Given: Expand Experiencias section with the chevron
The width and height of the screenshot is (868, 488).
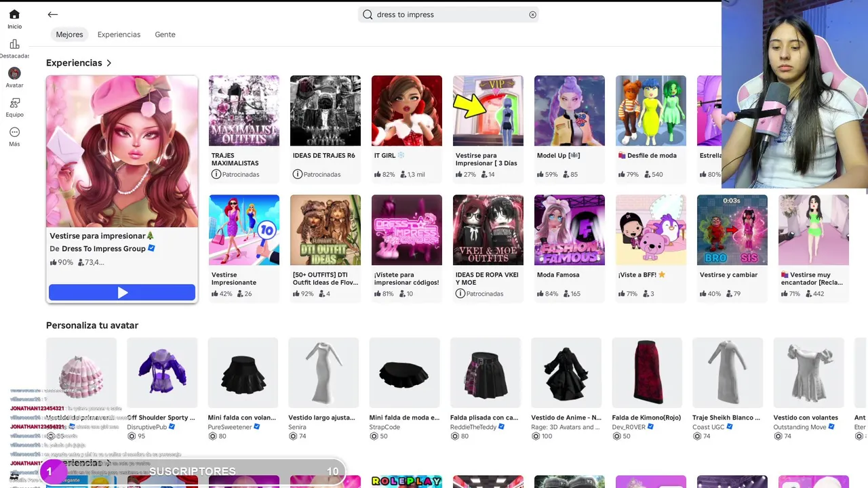Looking at the screenshot, I should tap(108, 63).
